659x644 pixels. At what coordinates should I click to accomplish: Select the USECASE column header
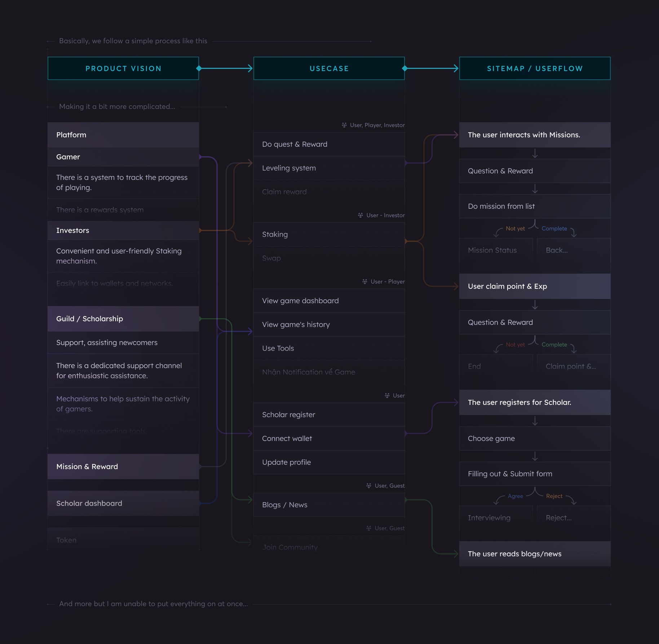coord(329,68)
